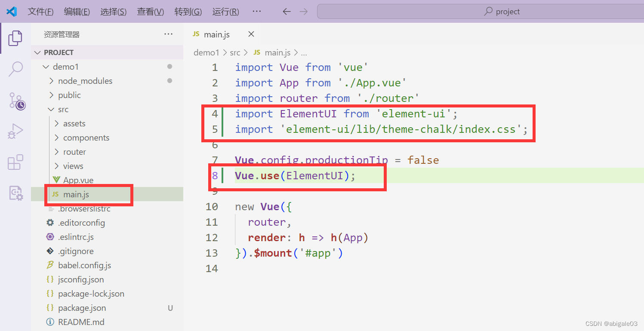Viewport: 644px width, 331px height.
Task: Open the 查看(V) menu
Action: pos(151,12)
